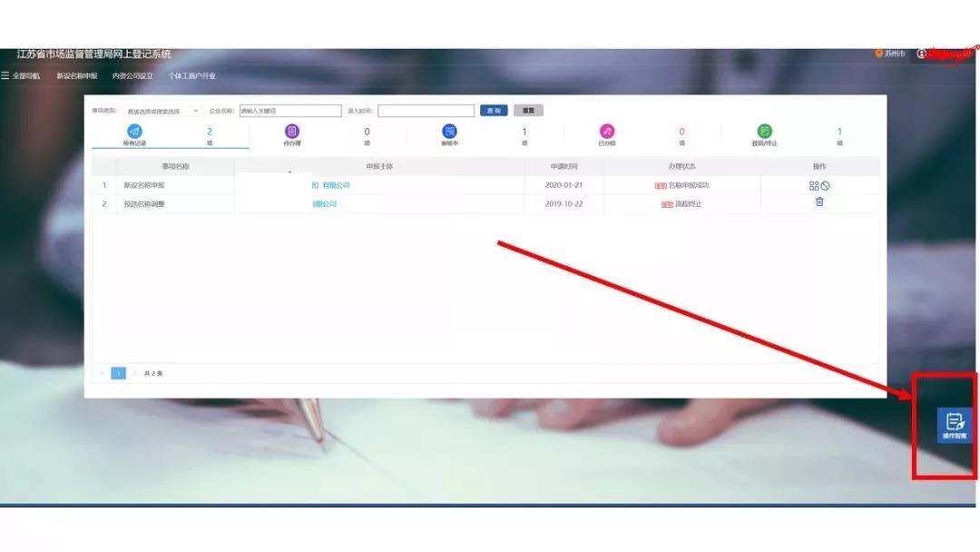The height and width of the screenshot is (552, 980).
Task: Open the company link in row 2
Action: click(324, 203)
